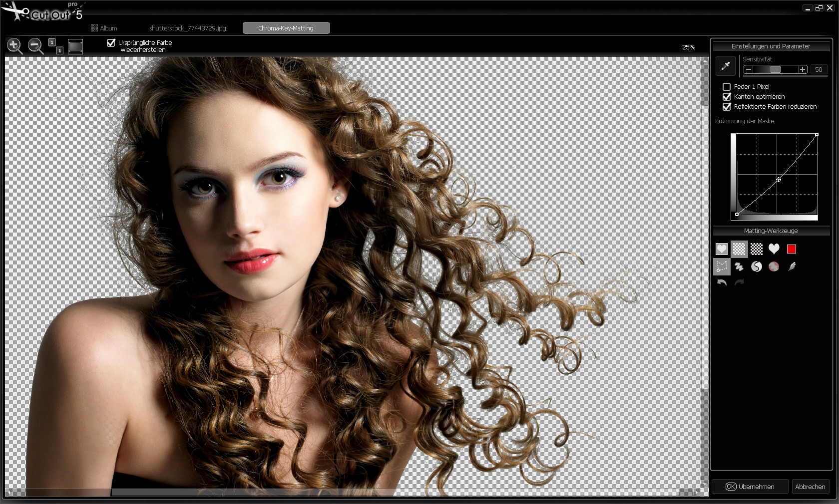Click the mask curve bottom-left endpoint
Screen dimensions: 839x504
[737, 215]
